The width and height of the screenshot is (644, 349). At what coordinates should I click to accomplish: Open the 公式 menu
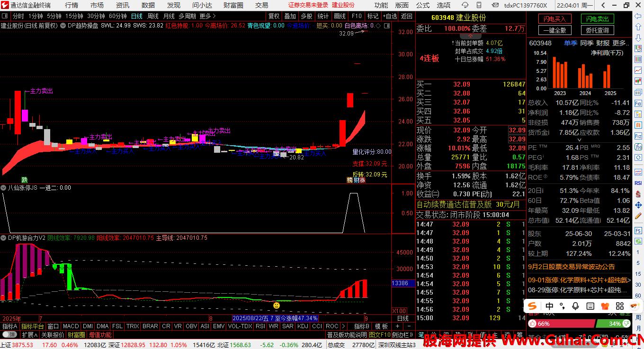(422, 5)
